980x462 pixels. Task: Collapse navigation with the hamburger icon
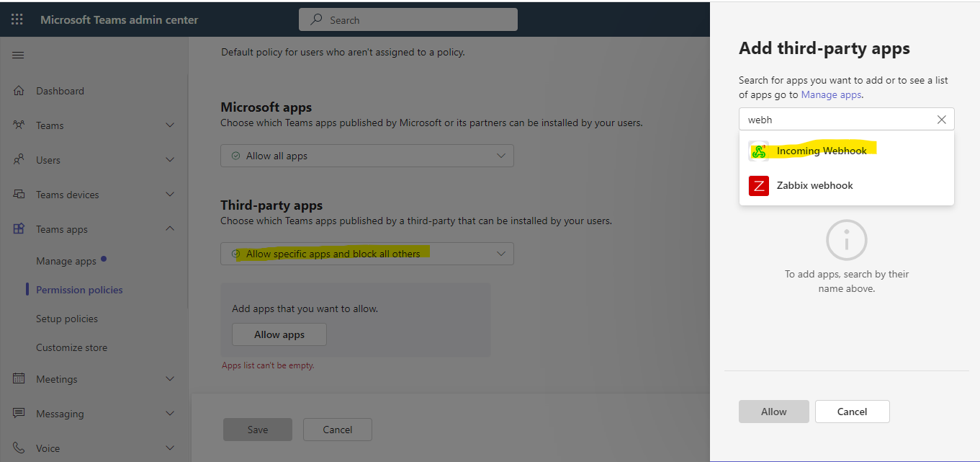18,54
